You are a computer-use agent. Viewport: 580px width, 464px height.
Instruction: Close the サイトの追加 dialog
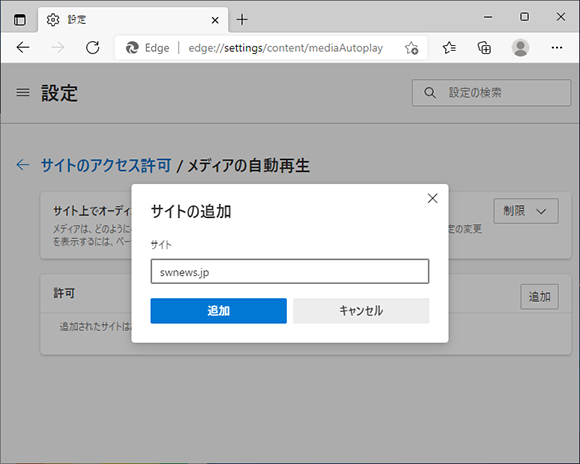click(432, 198)
